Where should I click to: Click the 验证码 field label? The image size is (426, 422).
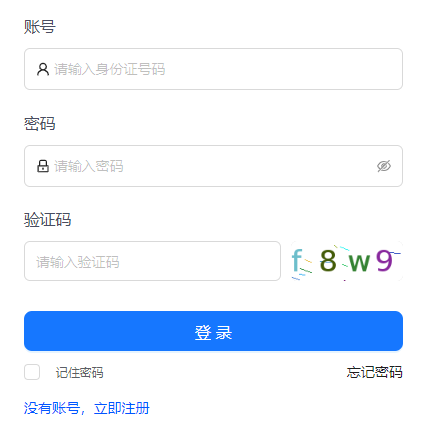[x=47, y=220]
